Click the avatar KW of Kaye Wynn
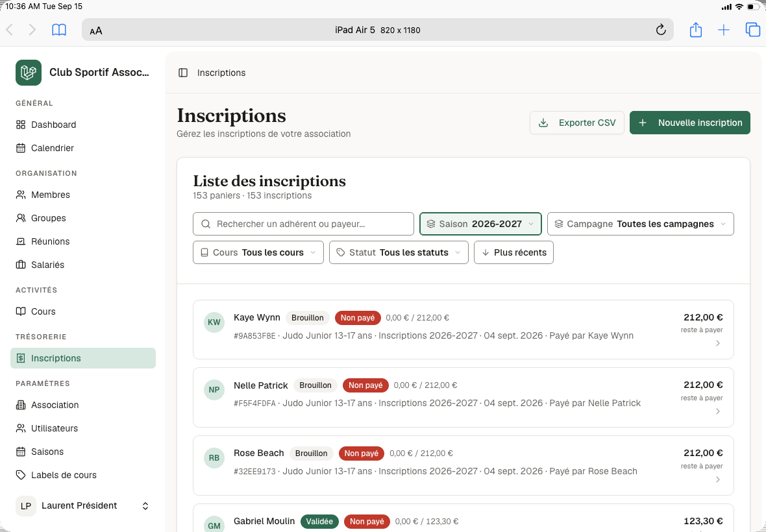Viewport: 766px width, 532px height. 214,322
